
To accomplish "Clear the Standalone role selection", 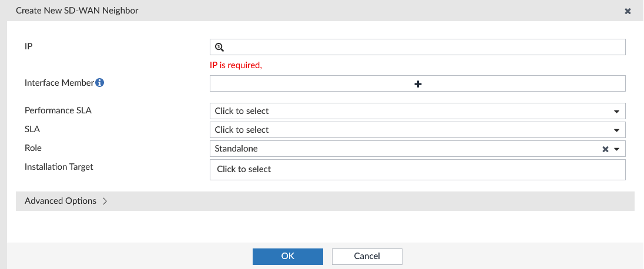I will [605, 149].
